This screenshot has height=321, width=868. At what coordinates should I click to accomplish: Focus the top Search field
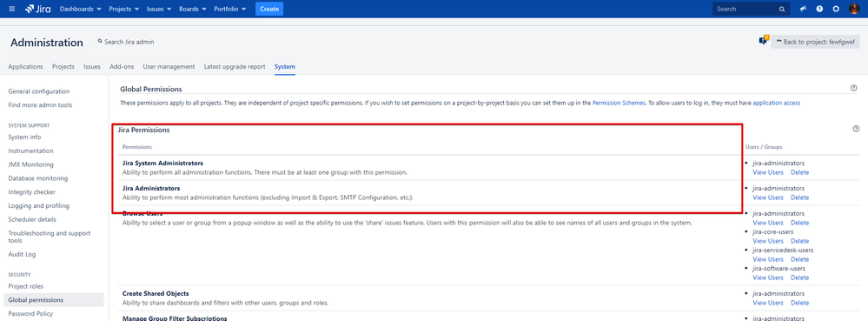[751, 9]
